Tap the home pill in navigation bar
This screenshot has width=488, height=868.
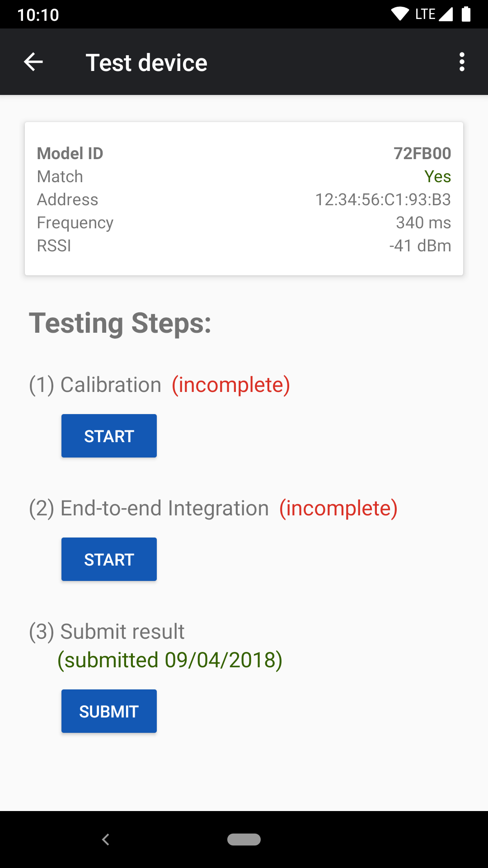coord(244,840)
